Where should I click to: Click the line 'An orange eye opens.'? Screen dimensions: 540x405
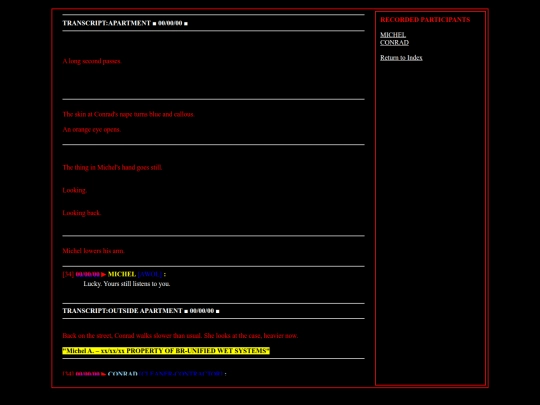(x=92, y=130)
